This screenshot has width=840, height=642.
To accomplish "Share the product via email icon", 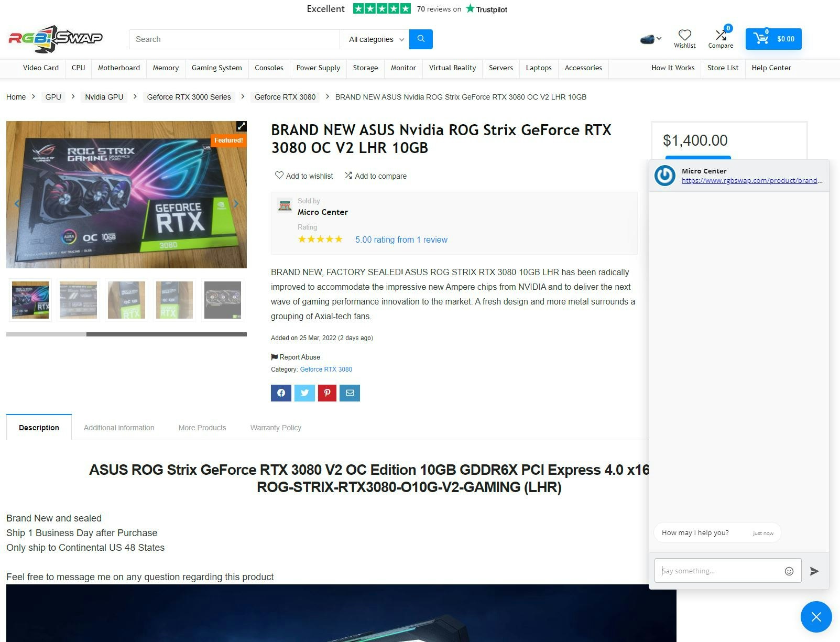I will click(350, 393).
